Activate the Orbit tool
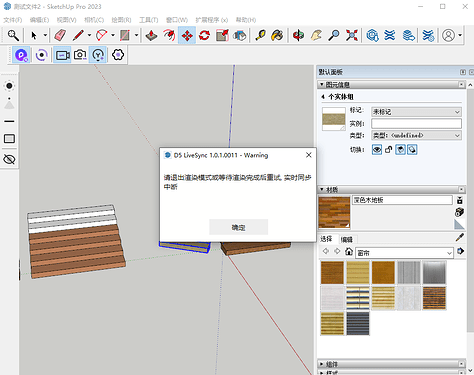The image size is (474, 375). click(298, 35)
